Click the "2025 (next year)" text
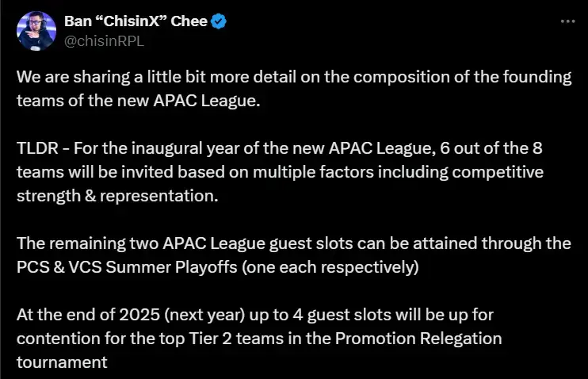588x379 pixels. click(182, 315)
